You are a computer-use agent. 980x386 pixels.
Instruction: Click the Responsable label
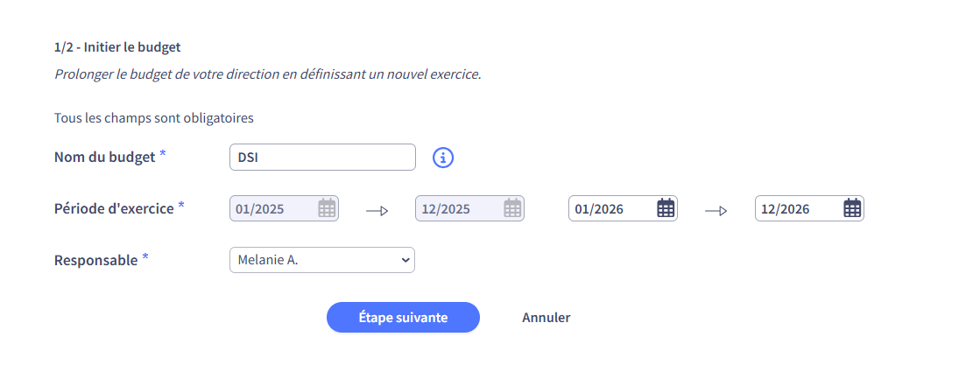click(x=95, y=261)
